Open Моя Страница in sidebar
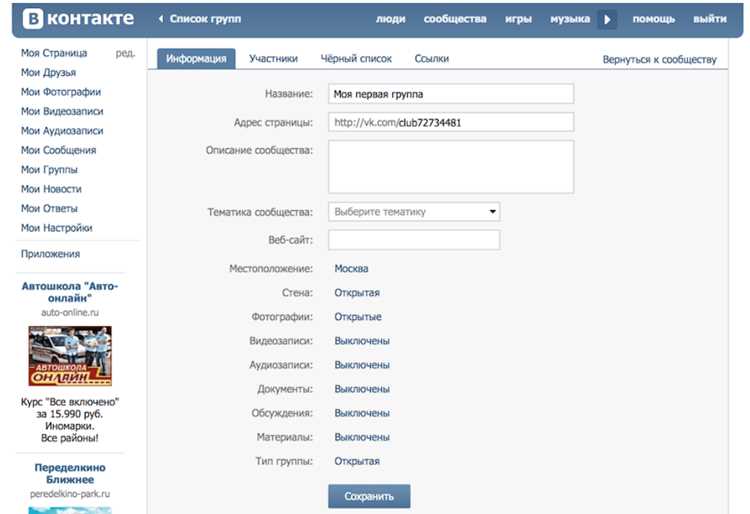This screenshot has width=750, height=514. pos(54,53)
